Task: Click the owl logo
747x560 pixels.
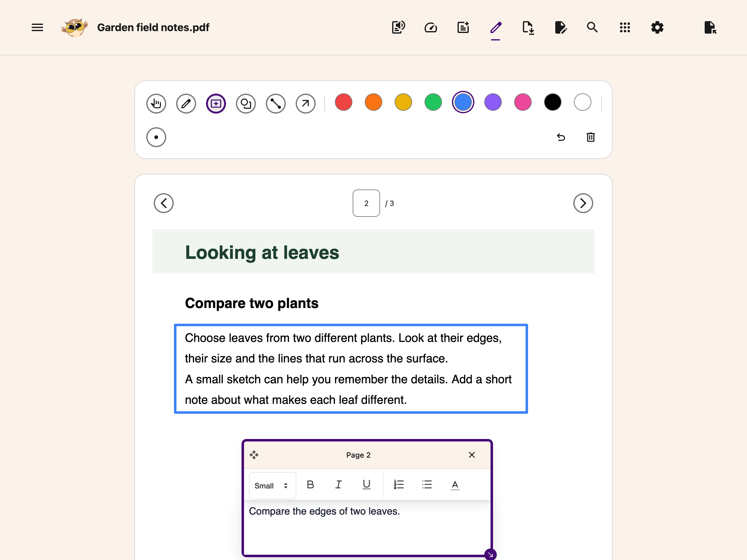Action: (75, 27)
